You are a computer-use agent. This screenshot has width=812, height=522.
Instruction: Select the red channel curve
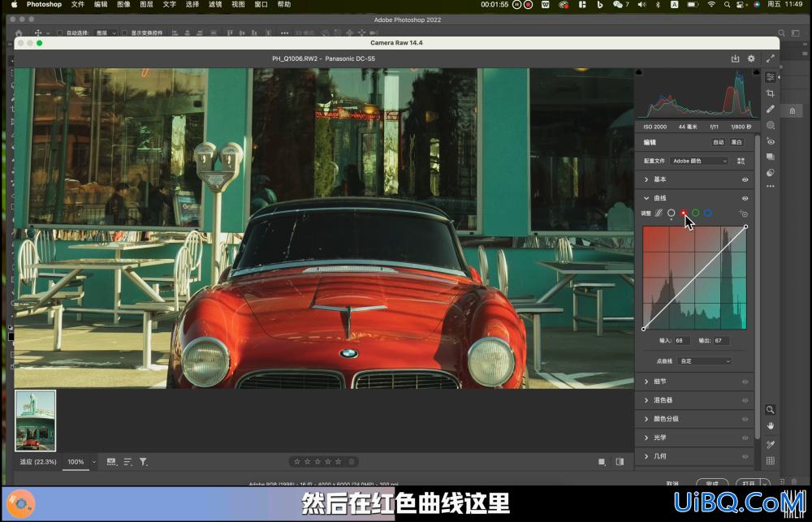pos(684,213)
